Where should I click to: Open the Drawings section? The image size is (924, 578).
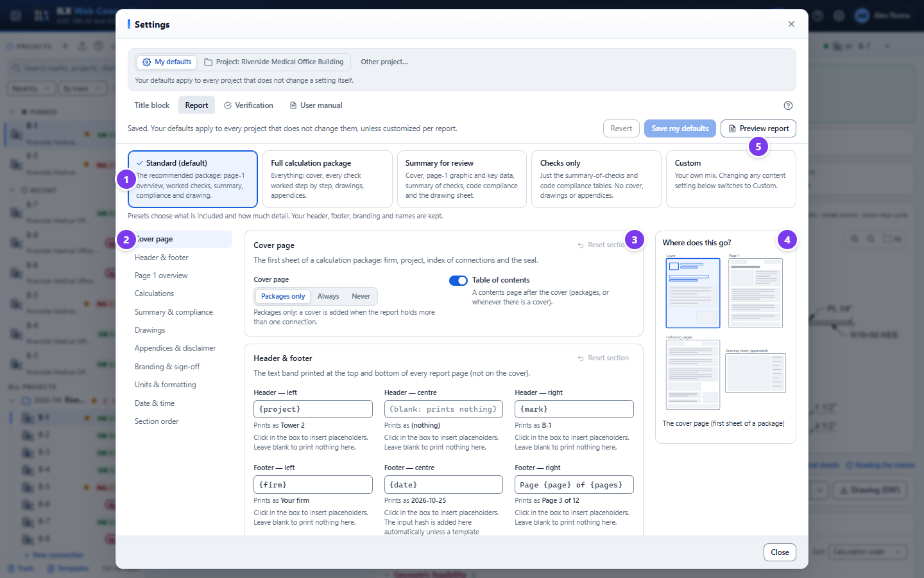180,330
